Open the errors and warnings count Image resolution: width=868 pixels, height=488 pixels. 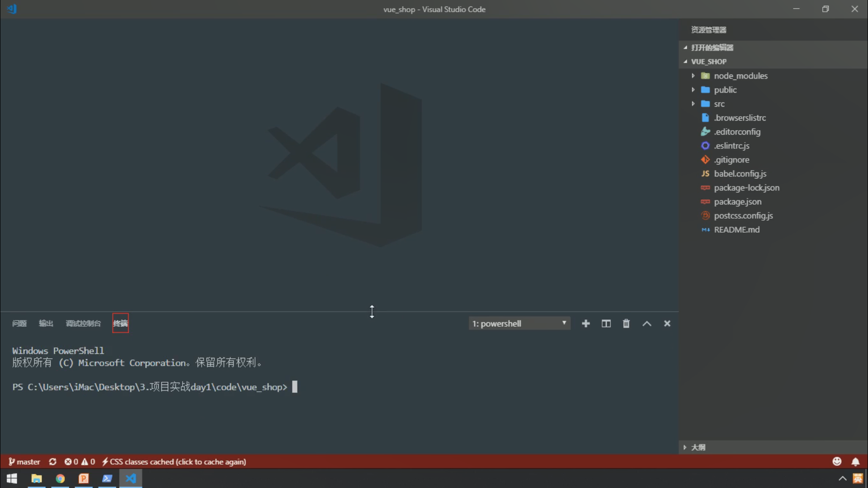coord(80,462)
